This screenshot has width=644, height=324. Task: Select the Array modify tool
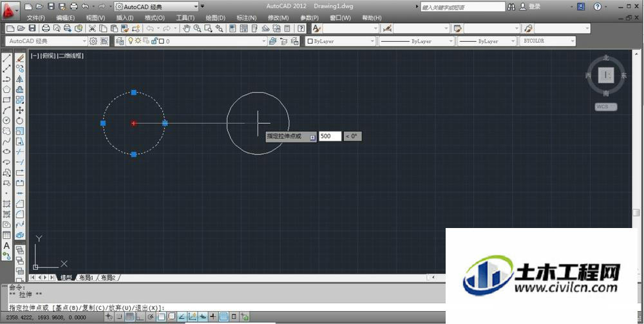tap(20, 100)
